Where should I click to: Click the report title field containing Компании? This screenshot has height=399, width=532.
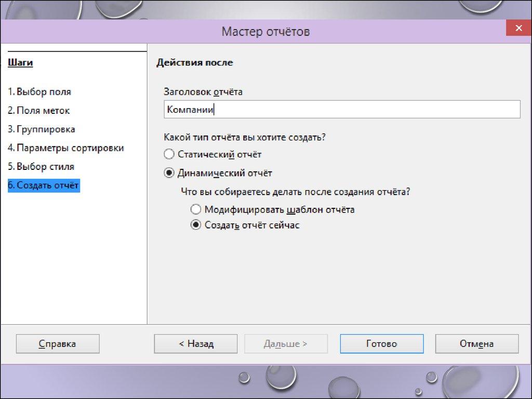point(341,110)
